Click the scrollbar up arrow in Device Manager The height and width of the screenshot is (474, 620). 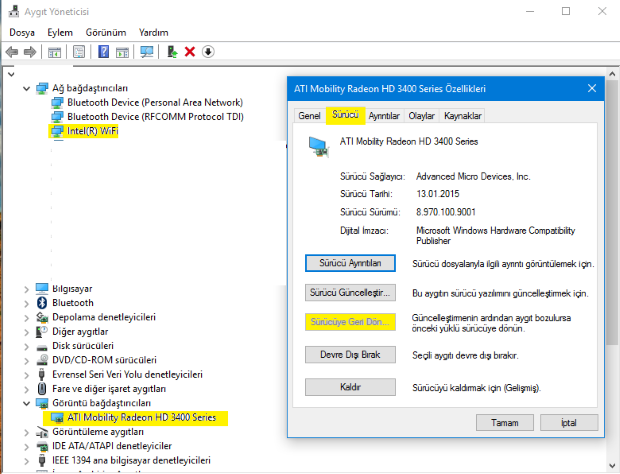[x=612, y=74]
